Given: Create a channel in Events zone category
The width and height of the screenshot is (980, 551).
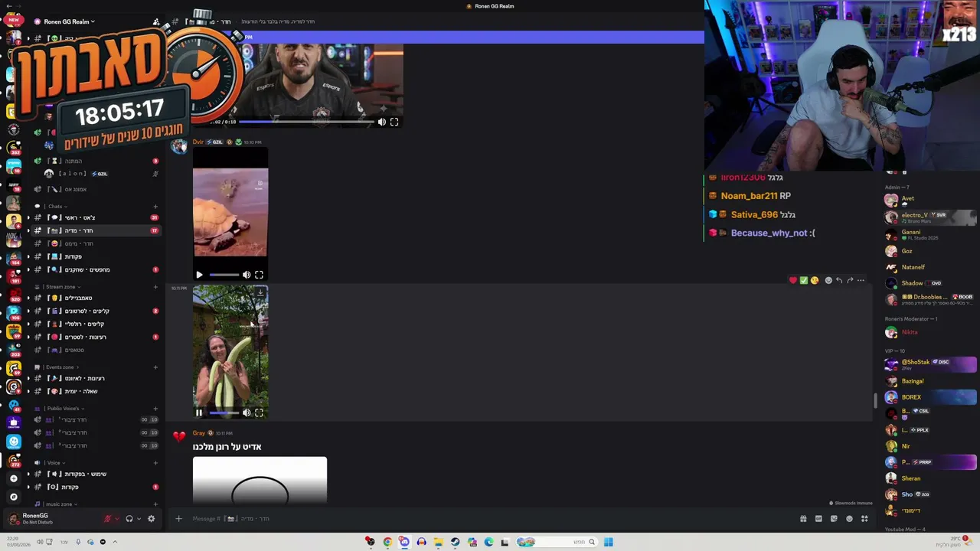Looking at the screenshot, I should tap(155, 367).
